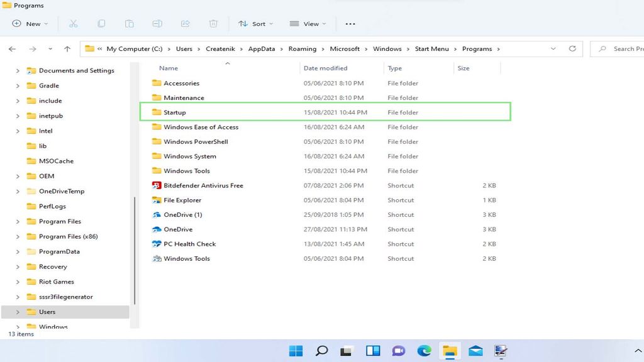Open the New item menu
Screen dimensions: 644x362
(28, 23)
